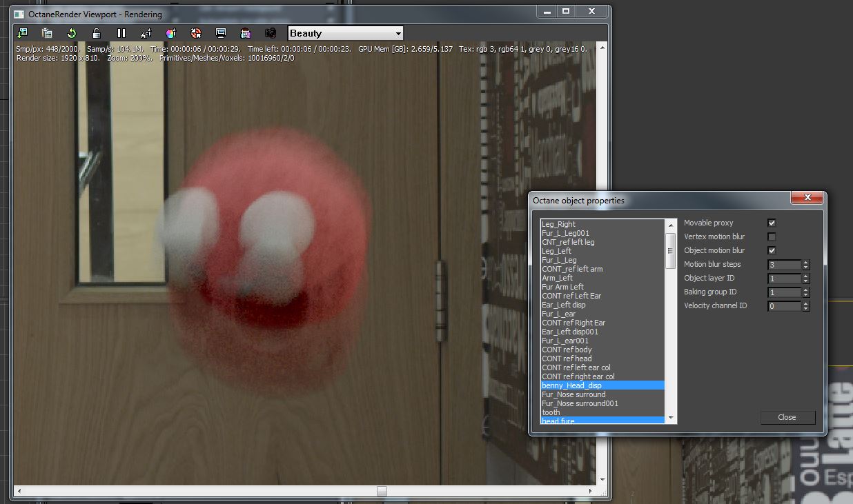Click the red white-balance picker icon
This screenshot has width=853, height=504.
(x=196, y=33)
